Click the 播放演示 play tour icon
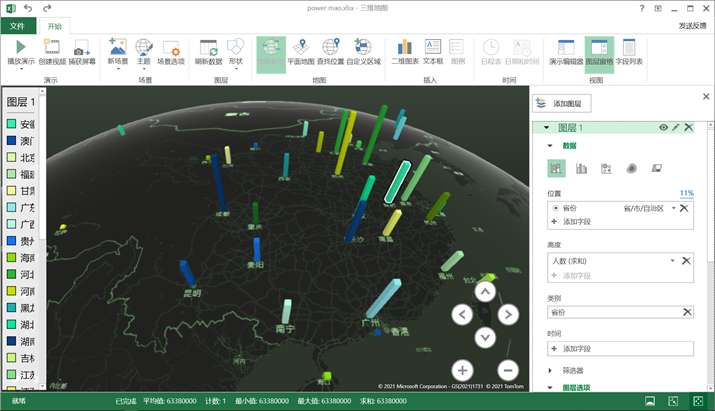Image resolution: width=715 pixels, height=411 pixels. [x=21, y=47]
